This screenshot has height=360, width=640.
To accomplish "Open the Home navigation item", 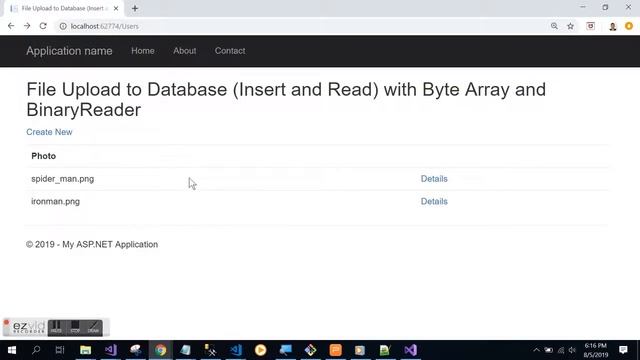I will coord(143,51).
